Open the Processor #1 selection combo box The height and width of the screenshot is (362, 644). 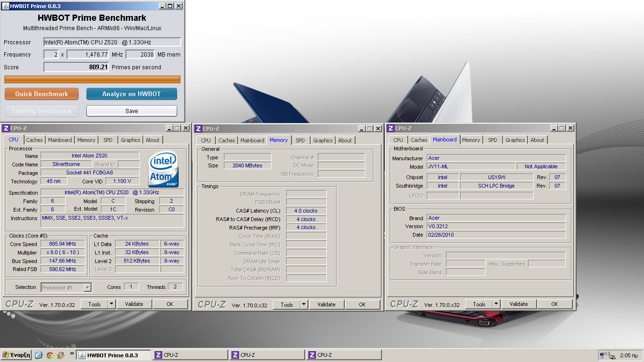(66, 287)
